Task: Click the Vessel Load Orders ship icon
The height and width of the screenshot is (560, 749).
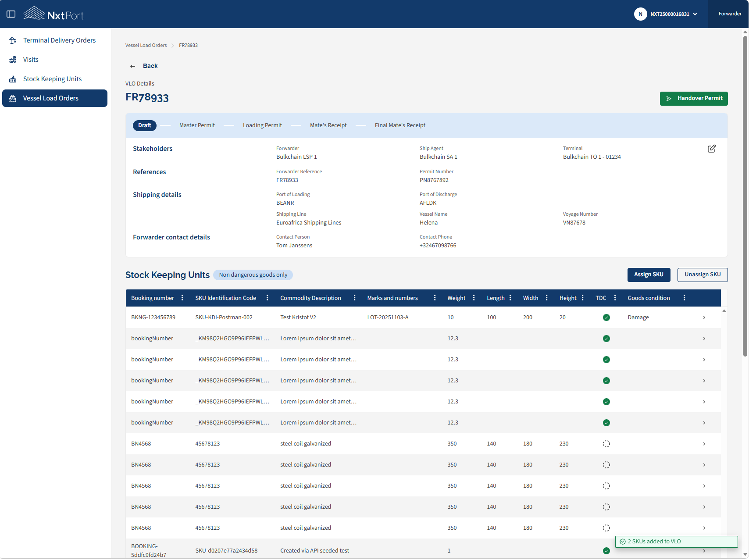Action: point(13,98)
